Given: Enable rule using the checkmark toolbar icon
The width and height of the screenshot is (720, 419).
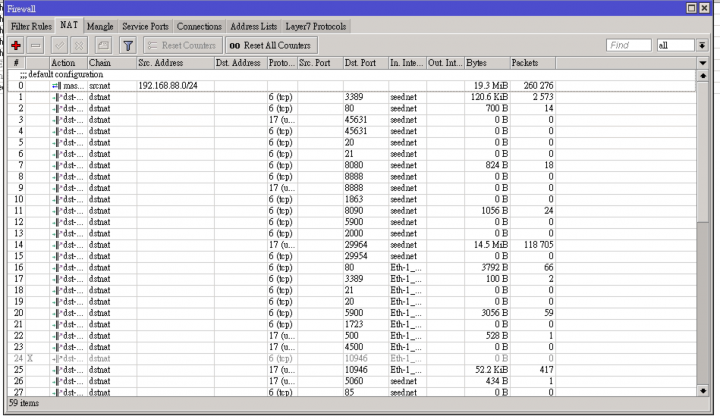Looking at the screenshot, I should [60, 45].
